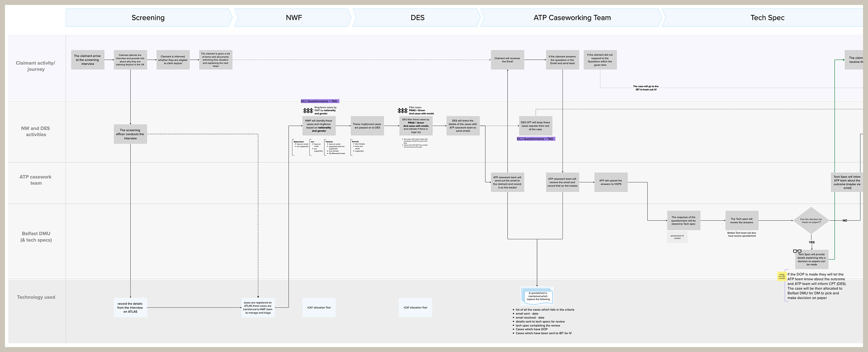Click the DES phase header
Screen dimensions: 868x352
click(x=417, y=18)
